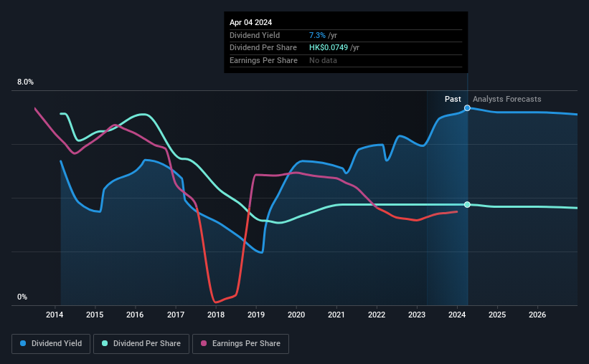Click the 'Apr 04 2024' tooltip date
The image size is (589, 364).
pyautogui.click(x=250, y=22)
